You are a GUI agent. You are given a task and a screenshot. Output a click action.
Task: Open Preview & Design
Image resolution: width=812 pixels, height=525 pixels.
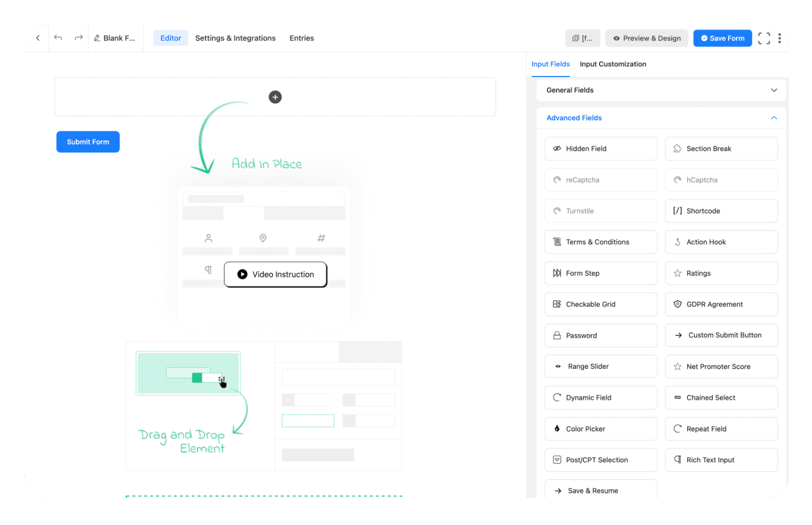tap(646, 38)
